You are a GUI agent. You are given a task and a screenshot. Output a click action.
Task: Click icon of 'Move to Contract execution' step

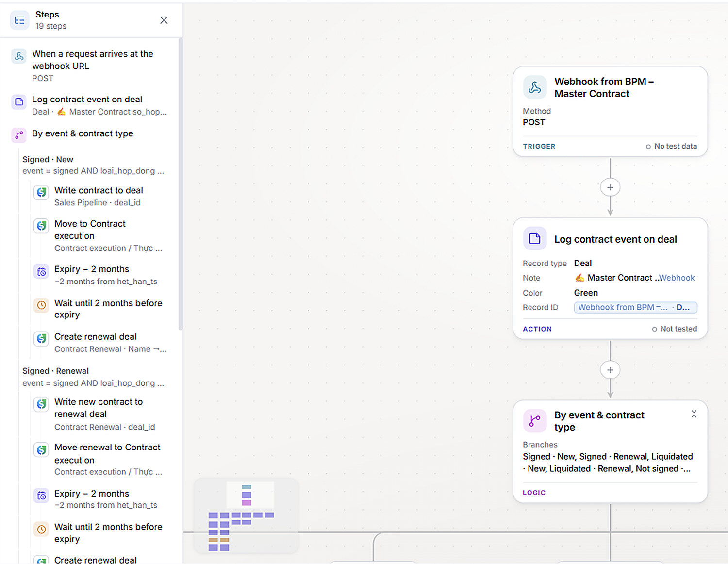[42, 226]
